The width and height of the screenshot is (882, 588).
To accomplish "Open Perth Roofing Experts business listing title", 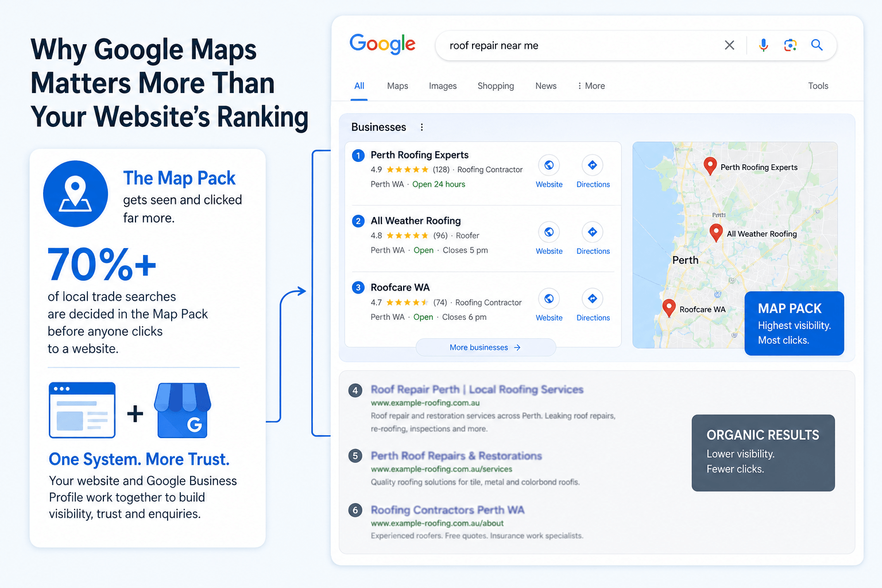I will pos(420,155).
